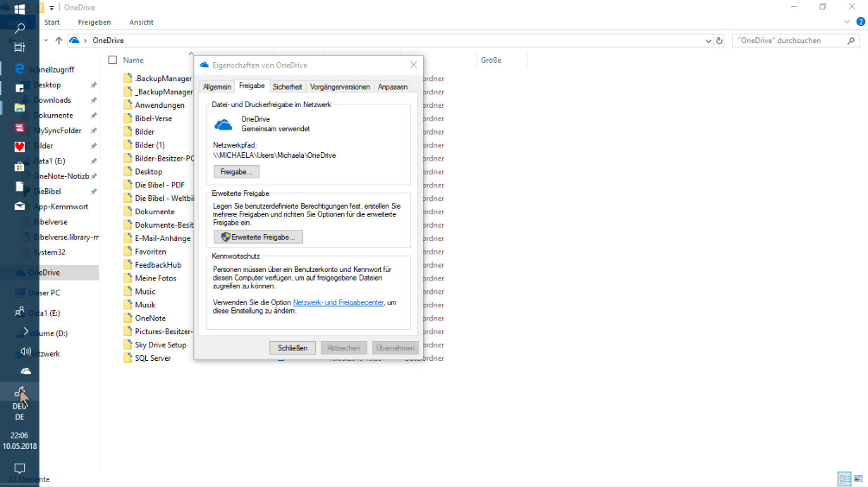Screen dimensions: 868x487
Task: Open Task View on the taskbar
Action: [x=20, y=47]
